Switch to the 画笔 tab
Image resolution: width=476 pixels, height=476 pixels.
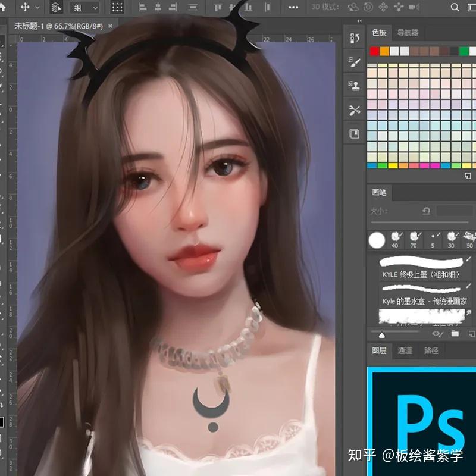click(x=379, y=192)
